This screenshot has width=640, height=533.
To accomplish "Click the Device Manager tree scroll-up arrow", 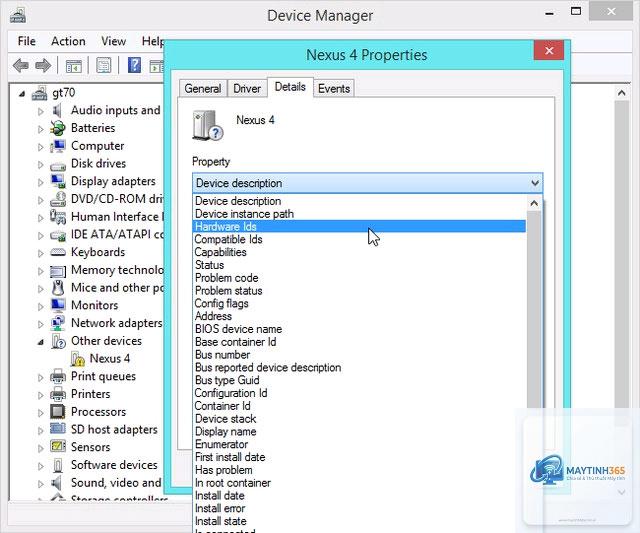I will coord(622,93).
